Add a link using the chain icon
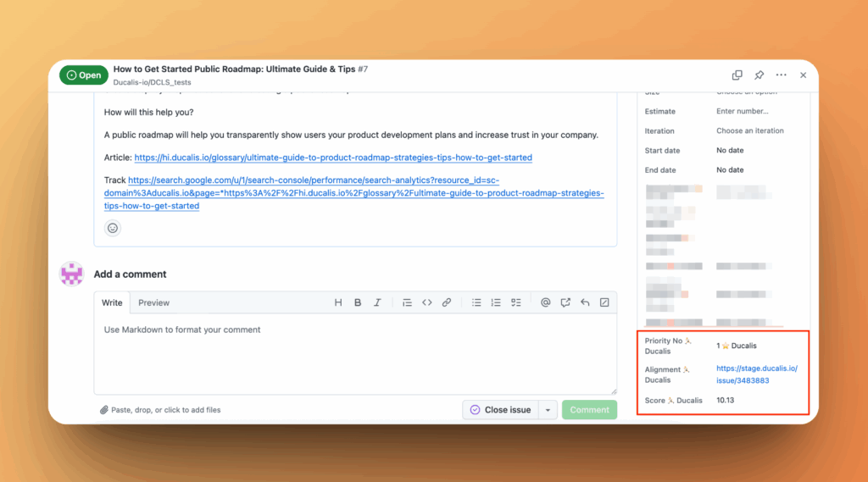Screen dimensions: 868x482 pos(446,302)
